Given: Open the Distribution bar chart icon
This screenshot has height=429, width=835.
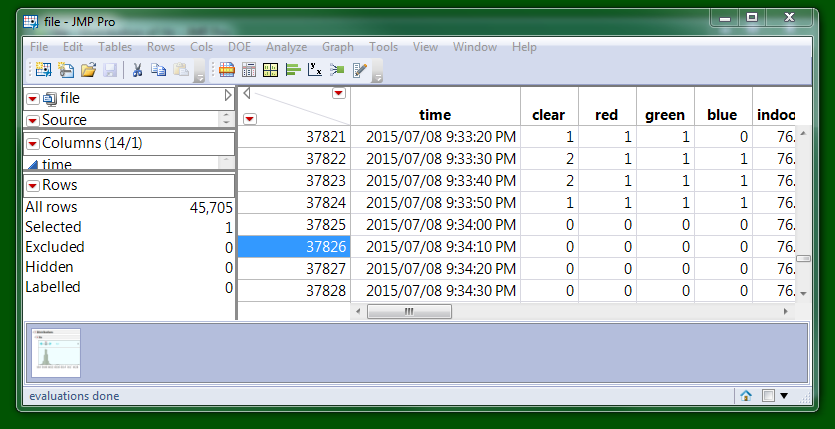Looking at the screenshot, I should (293, 70).
